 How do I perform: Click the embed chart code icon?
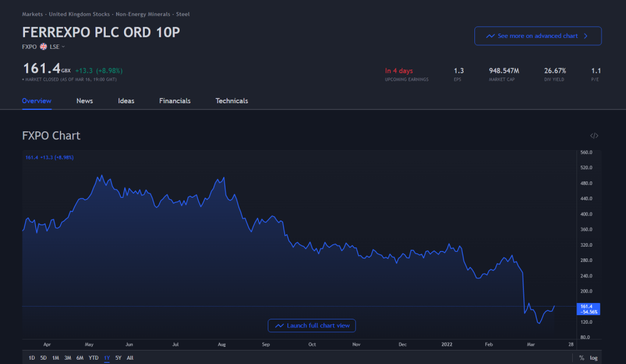point(594,136)
